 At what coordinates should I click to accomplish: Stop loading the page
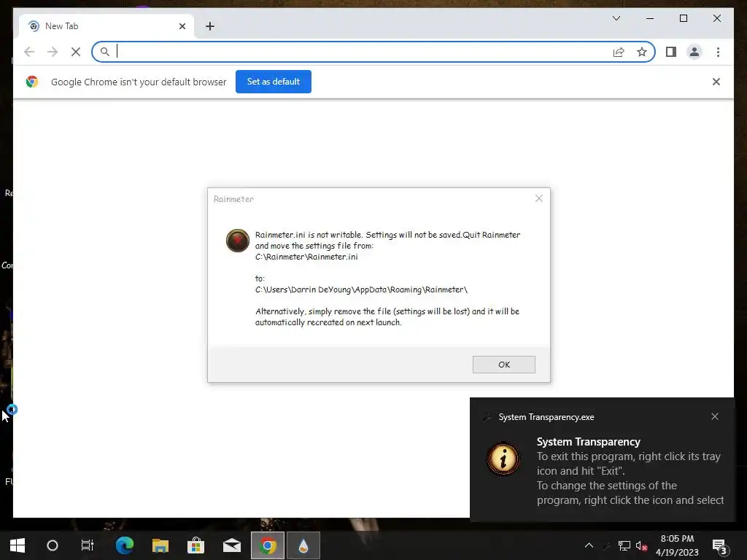[x=75, y=52]
